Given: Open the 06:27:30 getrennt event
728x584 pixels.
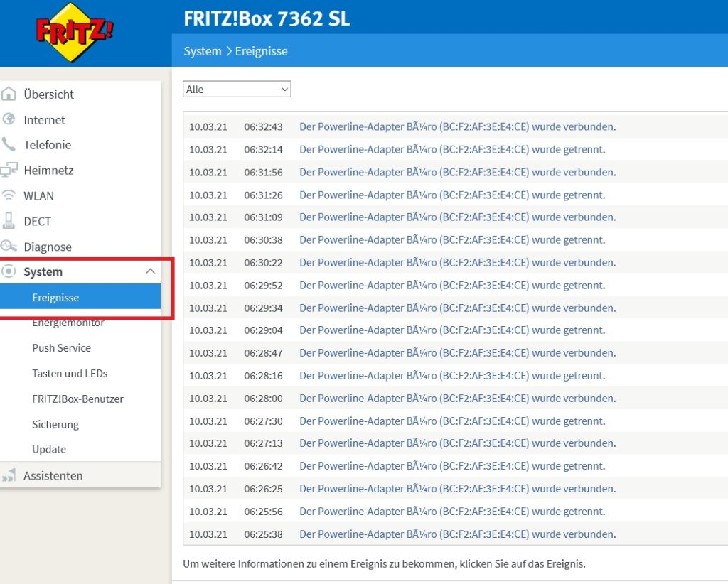Looking at the screenshot, I should pyautogui.click(x=452, y=421).
